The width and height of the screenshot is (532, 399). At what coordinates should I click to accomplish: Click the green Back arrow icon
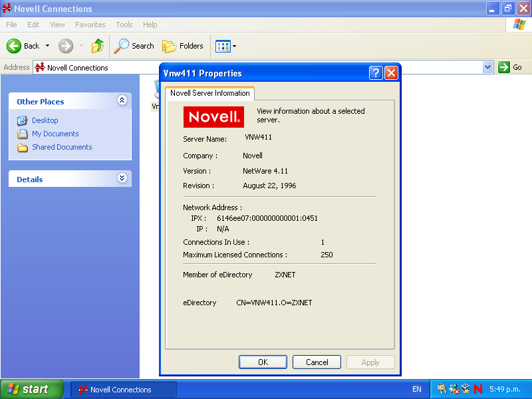click(14, 46)
